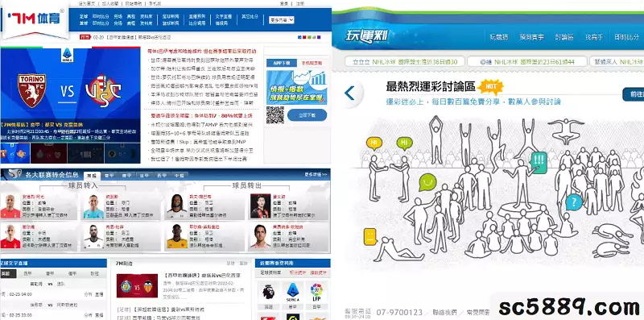Select the fourth banner thumbnail

point(122,153)
